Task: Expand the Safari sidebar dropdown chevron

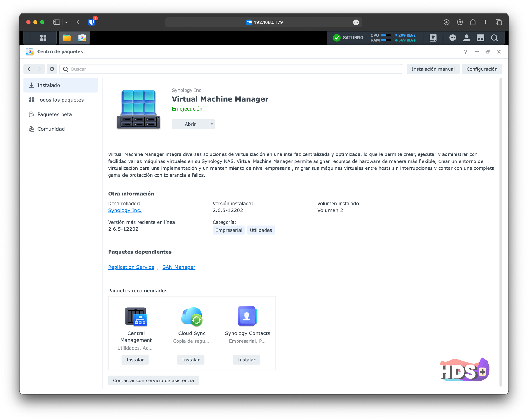Action: 66,22
